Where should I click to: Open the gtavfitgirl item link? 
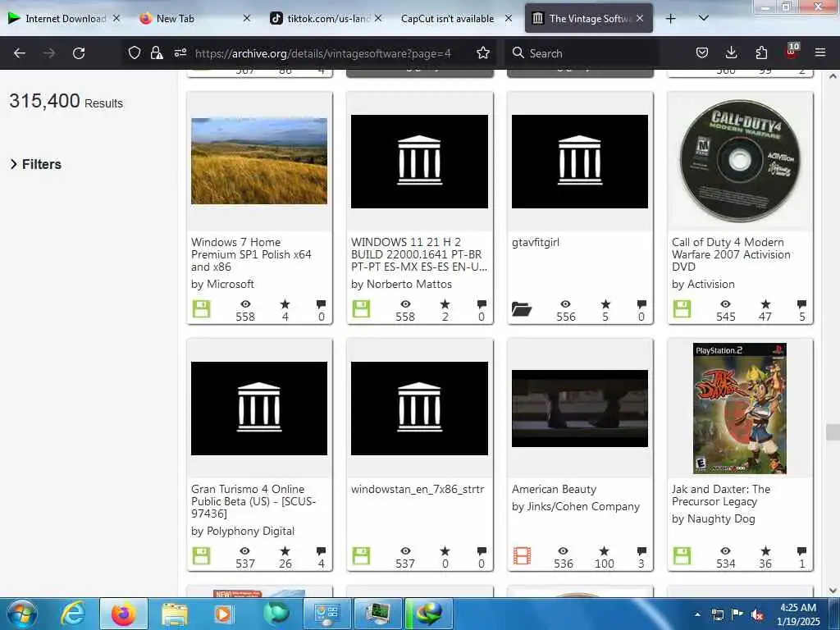coord(535,242)
